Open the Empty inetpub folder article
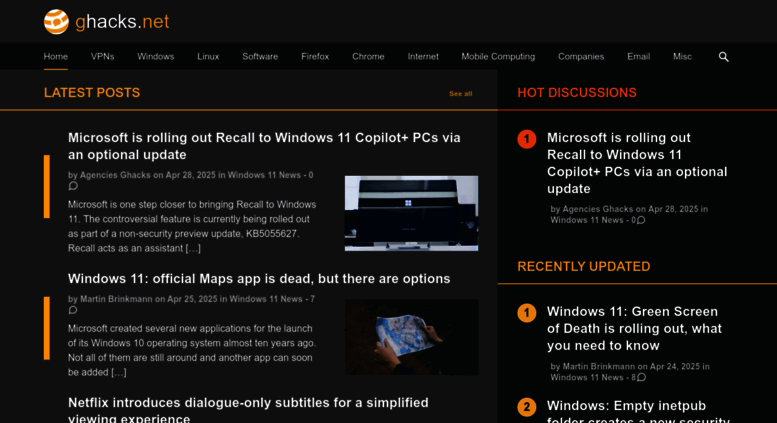 638,411
